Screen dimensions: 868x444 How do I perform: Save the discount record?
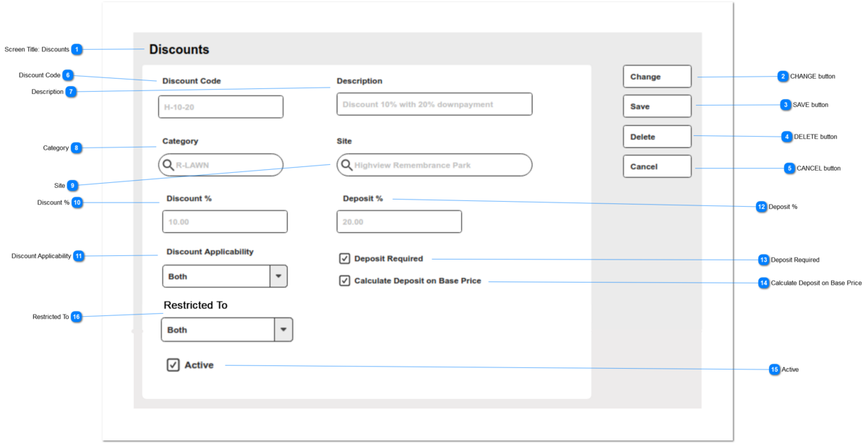657,106
